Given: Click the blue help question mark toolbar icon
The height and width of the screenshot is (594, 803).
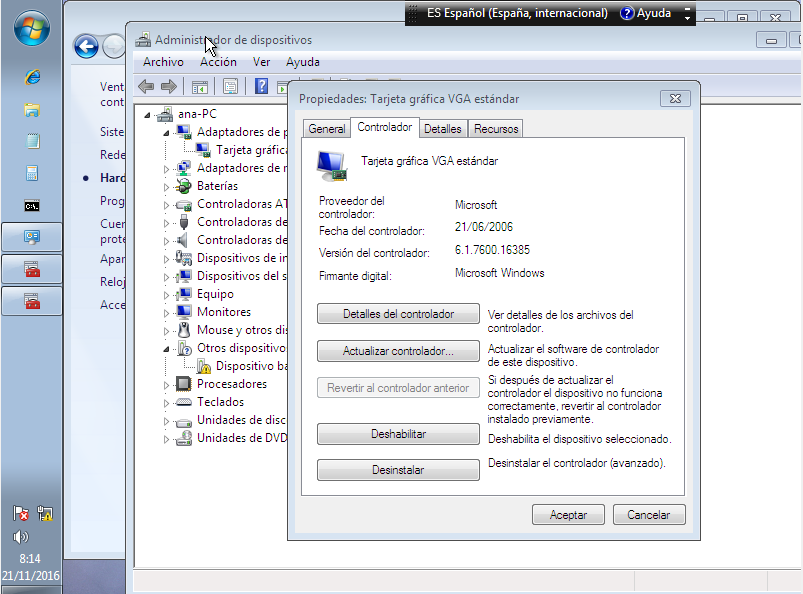Looking at the screenshot, I should click(x=261, y=86).
